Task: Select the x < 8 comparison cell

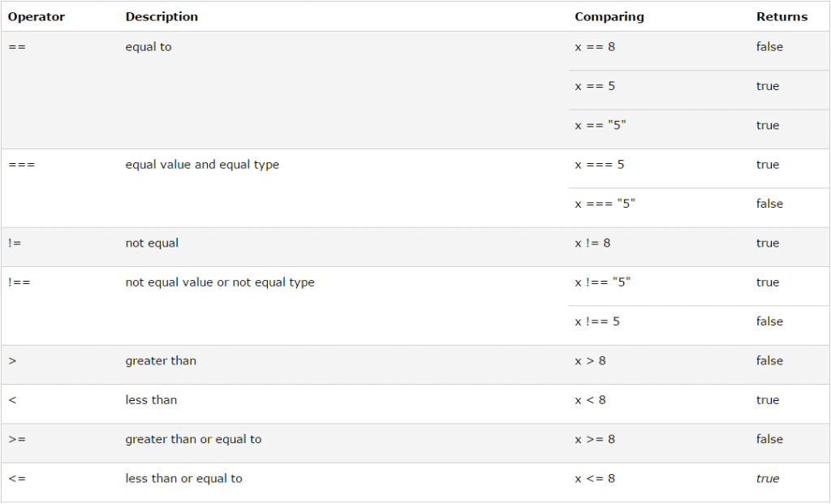Action: click(591, 399)
